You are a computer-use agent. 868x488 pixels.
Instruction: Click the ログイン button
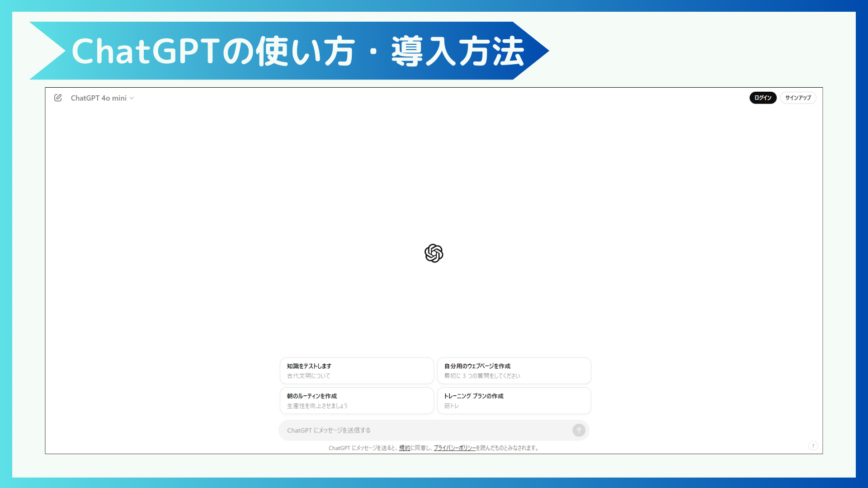[763, 98]
